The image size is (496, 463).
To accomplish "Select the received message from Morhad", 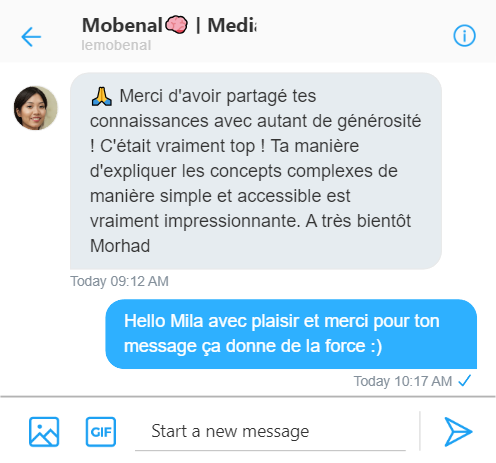I will (x=256, y=171).
